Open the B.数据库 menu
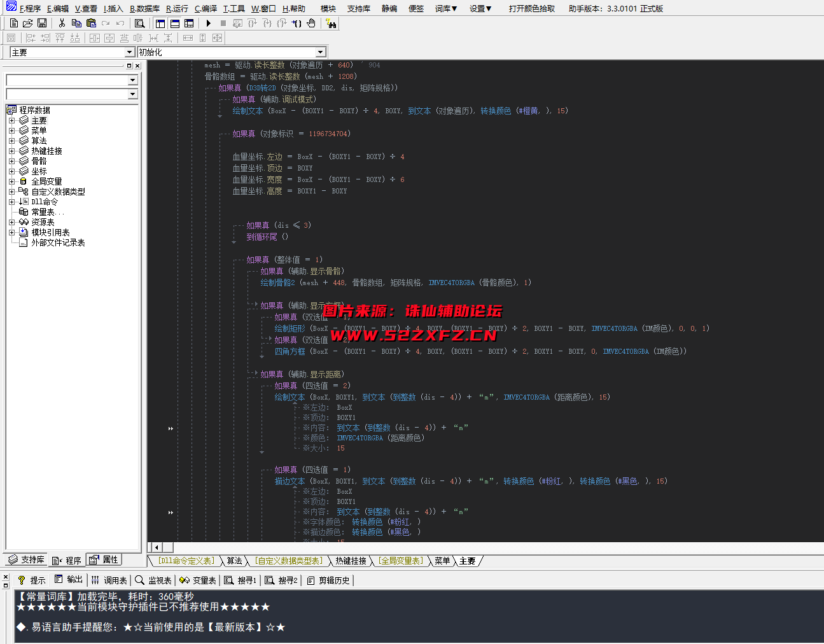824x644 pixels. [144, 8]
